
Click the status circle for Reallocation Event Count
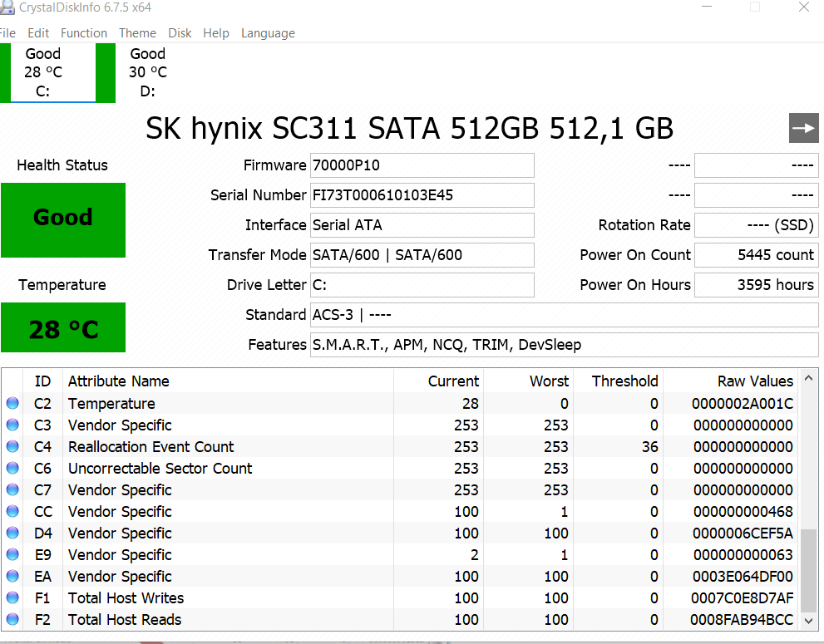tap(12, 446)
